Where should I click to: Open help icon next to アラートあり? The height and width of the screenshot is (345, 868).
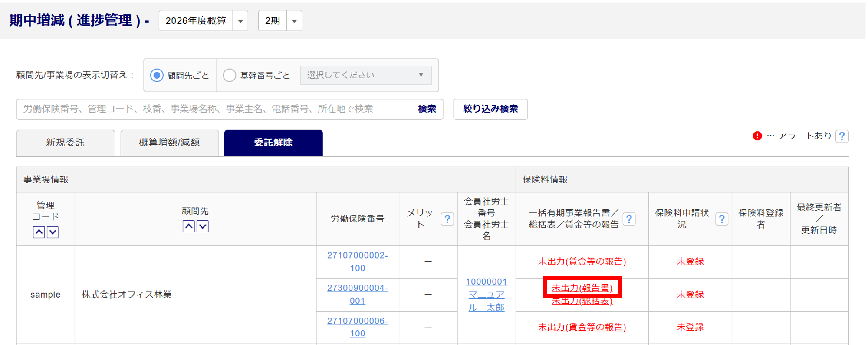pyautogui.click(x=842, y=136)
